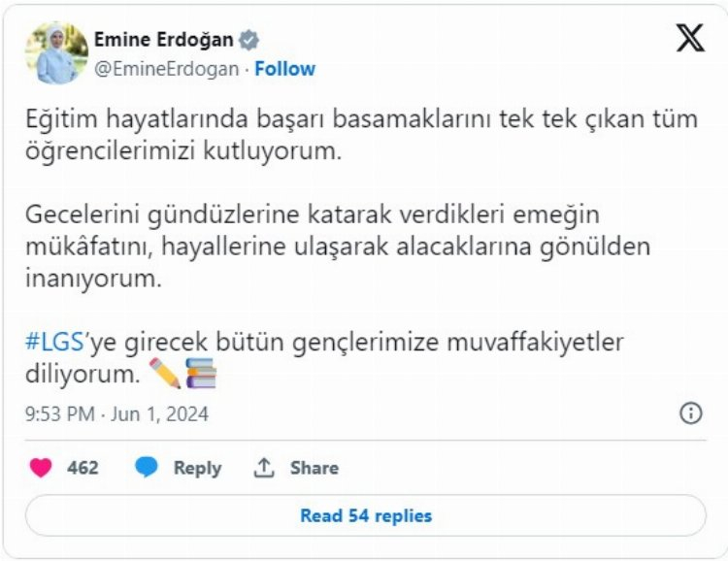
Task: Click the share arrow icon
Action: point(264,468)
